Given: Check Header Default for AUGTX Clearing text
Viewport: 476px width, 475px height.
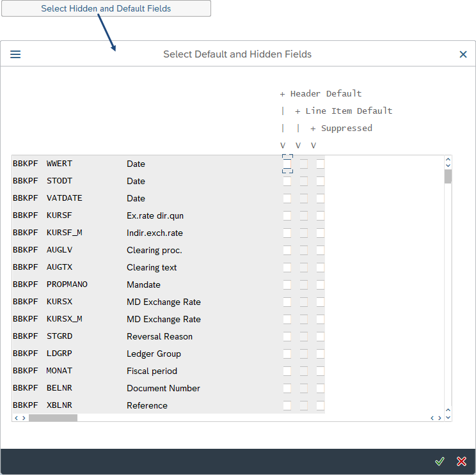Looking at the screenshot, I should [x=287, y=267].
